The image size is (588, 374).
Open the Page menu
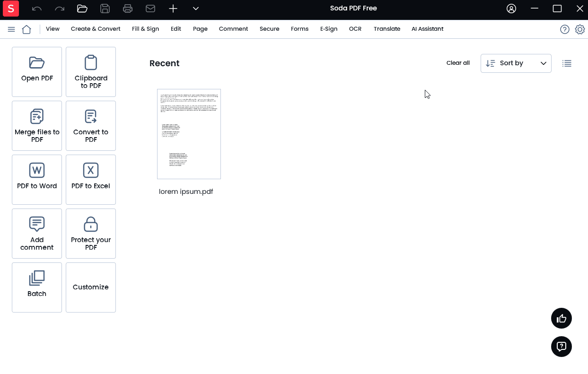[x=200, y=29]
